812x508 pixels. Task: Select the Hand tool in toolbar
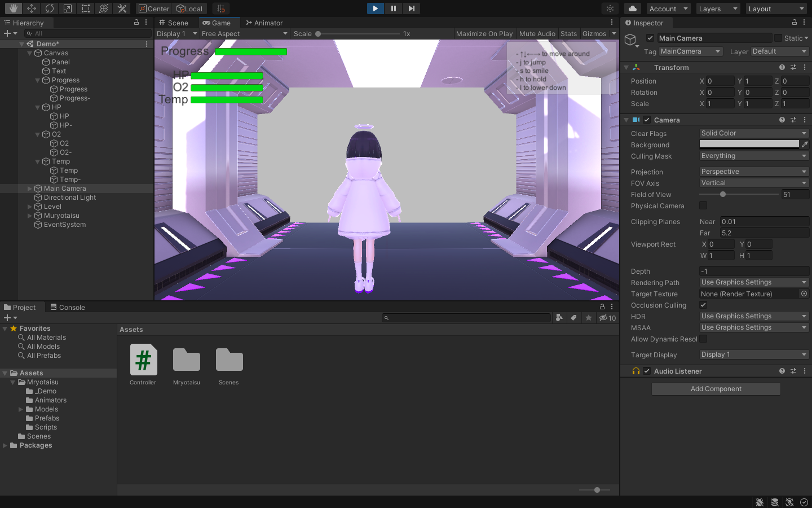(13, 8)
